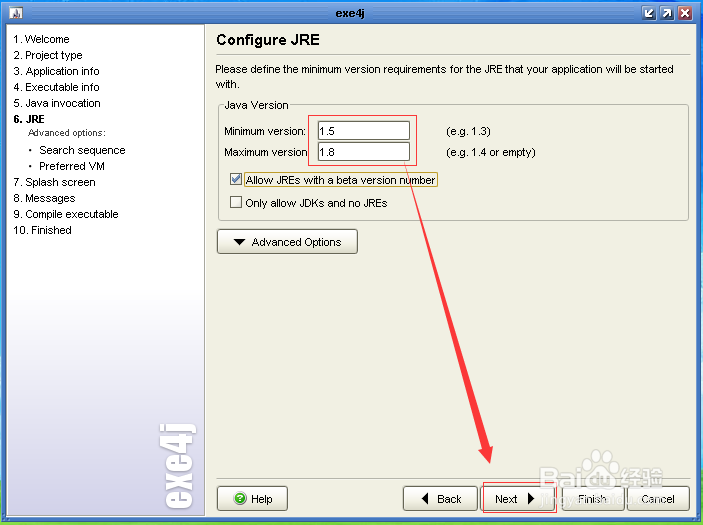Click the Maximum version input field

[364, 152]
